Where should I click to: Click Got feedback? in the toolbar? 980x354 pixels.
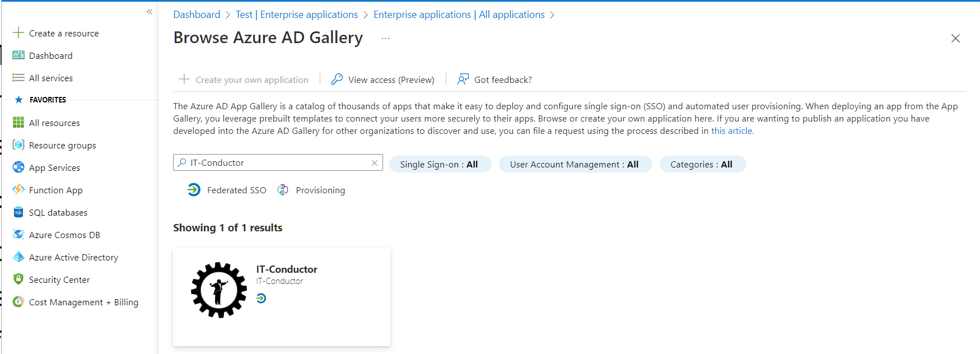[495, 80]
